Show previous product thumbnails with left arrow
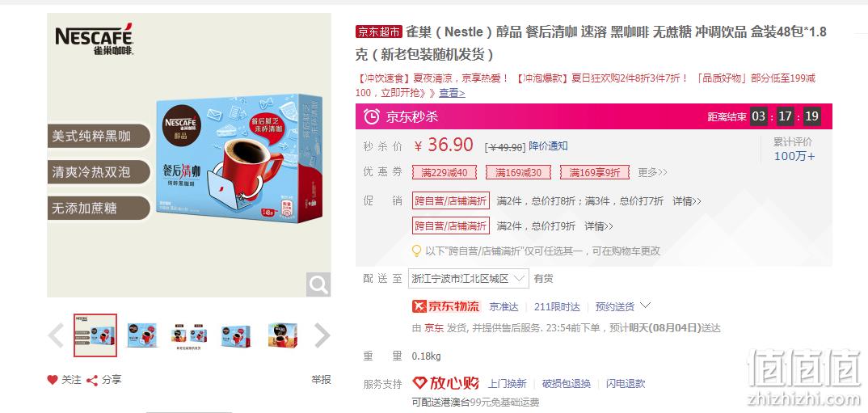This screenshot has height=413, width=868. [x=55, y=335]
